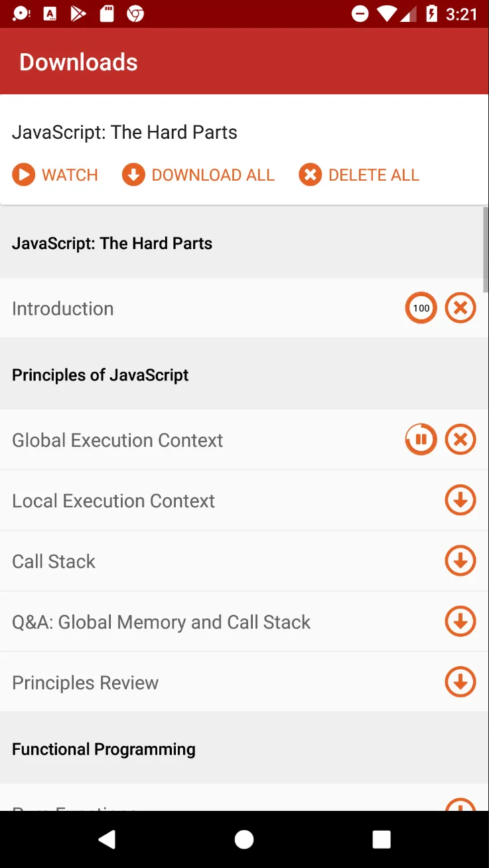Download Q&A: Global Memory and Call Stack
This screenshot has height=868, width=489.
pyautogui.click(x=460, y=622)
